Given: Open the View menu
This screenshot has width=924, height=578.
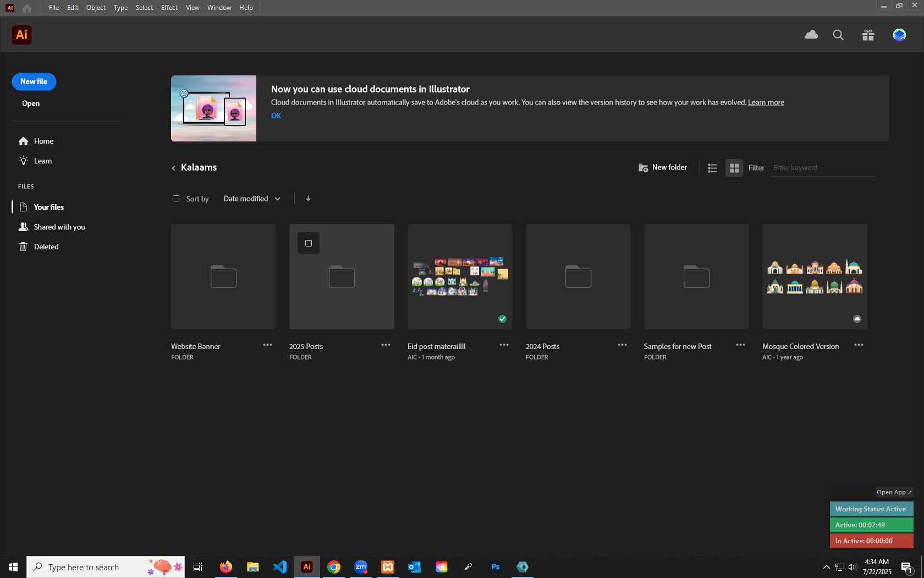Looking at the screenshot, I should click(x=193, y=8).
